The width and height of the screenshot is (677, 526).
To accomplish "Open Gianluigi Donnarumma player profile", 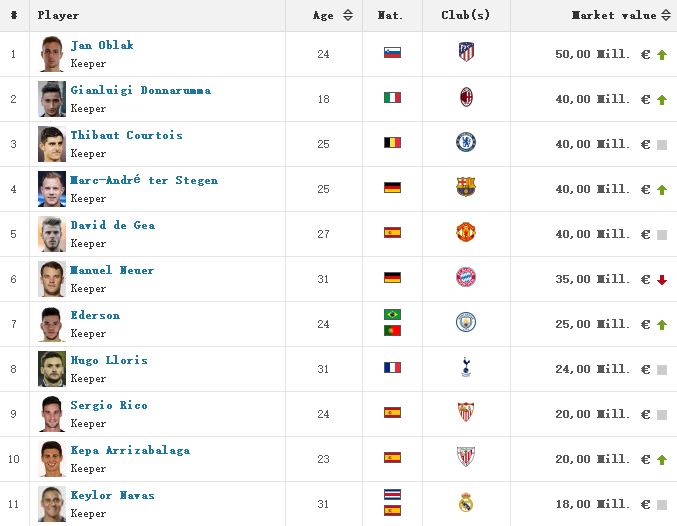I will point(141,90).
